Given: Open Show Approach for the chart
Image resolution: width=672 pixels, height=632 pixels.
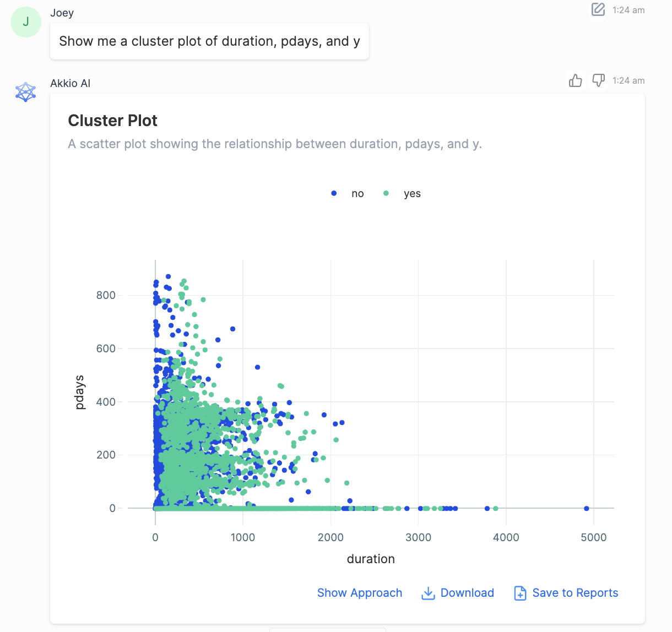Looking at the screenshot, I should coord(360,593).
